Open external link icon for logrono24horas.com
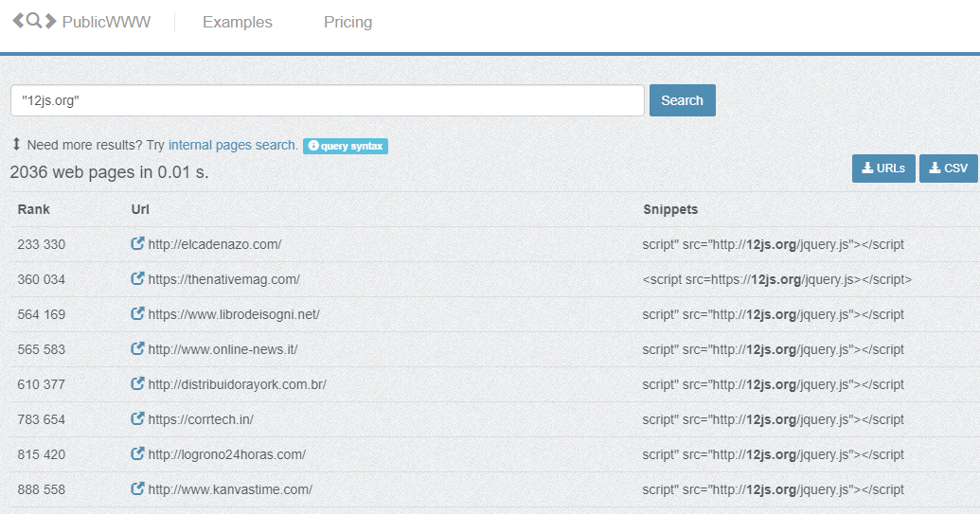980x514 pixels. tap(137, 454)
